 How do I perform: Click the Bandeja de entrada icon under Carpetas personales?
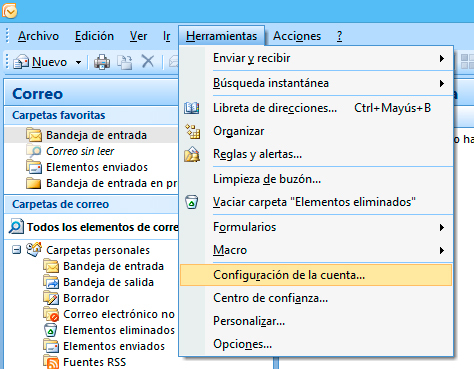[51, 266]
